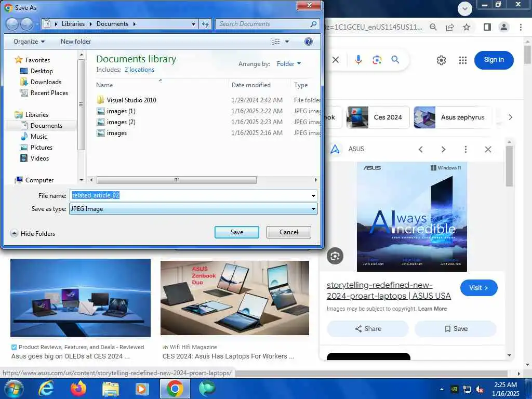Open Windows Explorer from the taskbar

click(x=111, y=389)
